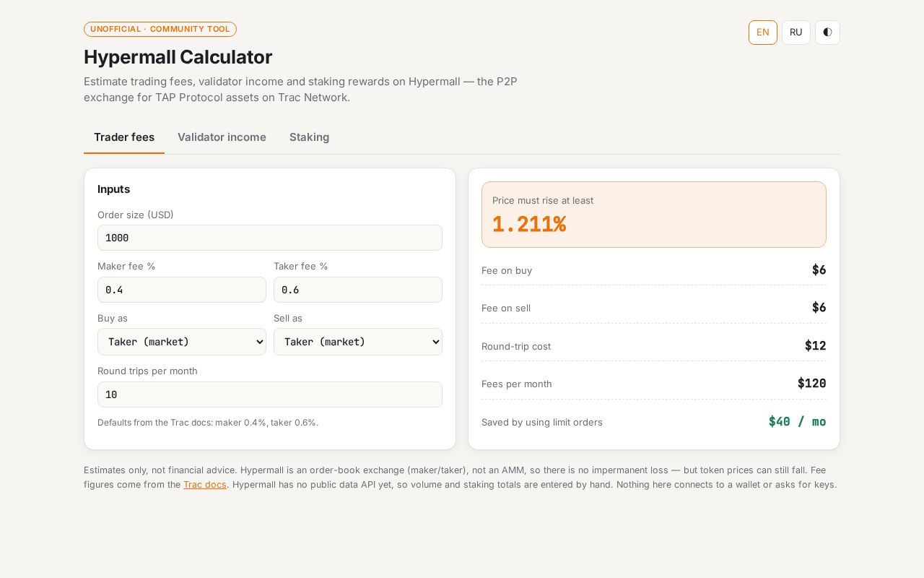Click the Fee on buy label
This screenshot has height=578, width=924.
507,270
